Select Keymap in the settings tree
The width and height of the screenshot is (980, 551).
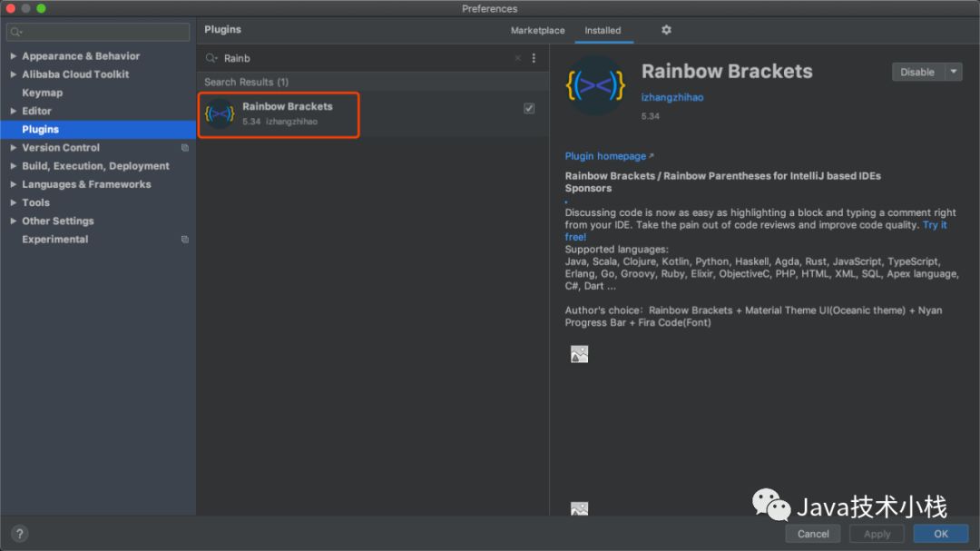[x=43, y=93]
